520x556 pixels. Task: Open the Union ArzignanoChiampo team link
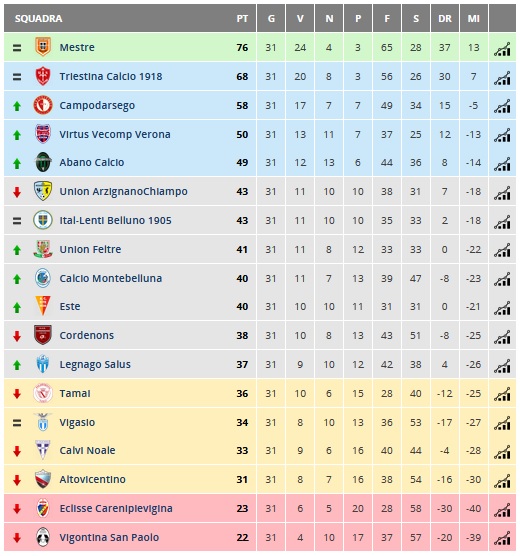123,191
